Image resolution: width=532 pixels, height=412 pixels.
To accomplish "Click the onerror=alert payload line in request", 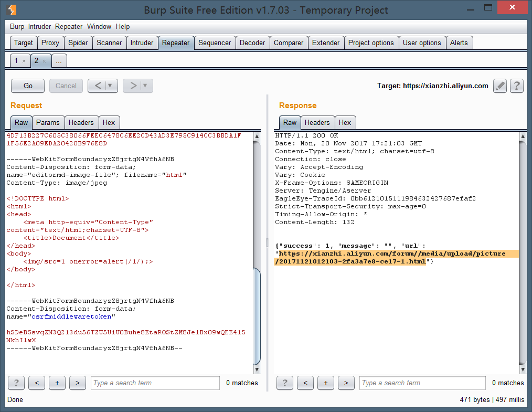I will pos(88,262).
